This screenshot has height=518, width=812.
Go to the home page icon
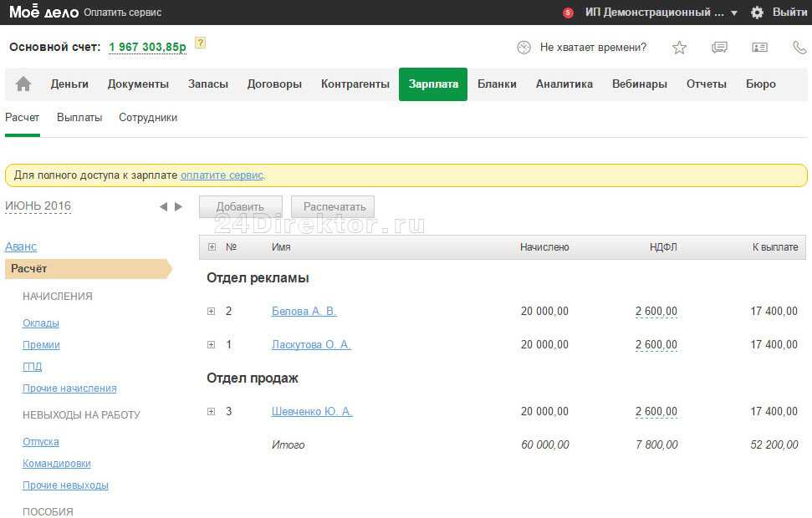[x=23, y=84]
